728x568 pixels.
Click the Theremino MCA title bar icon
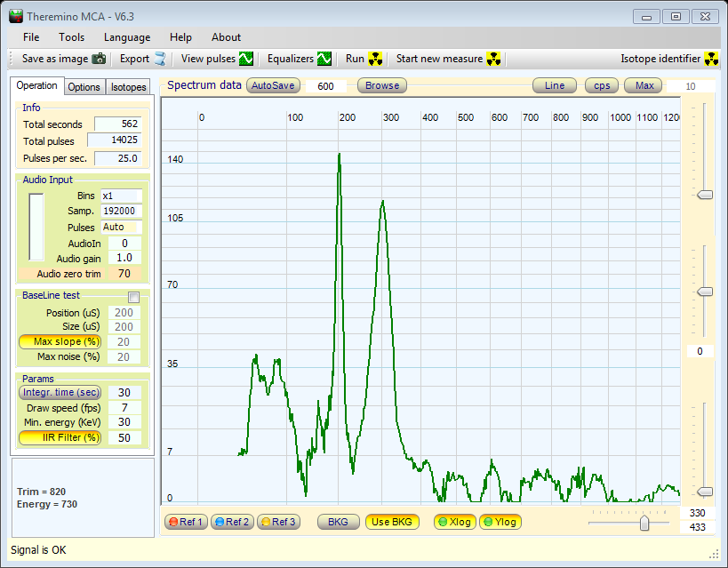pyautogui.click(x=16, y=16)
